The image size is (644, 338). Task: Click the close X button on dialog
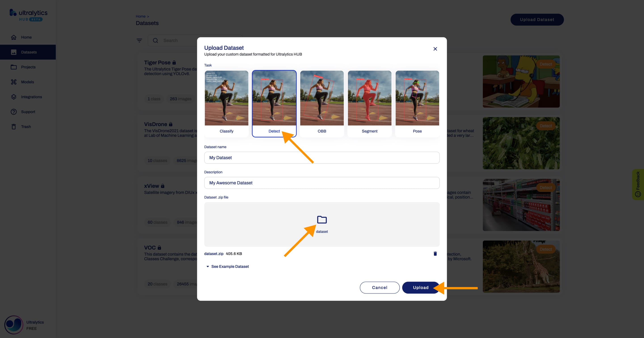click(435, 49)
